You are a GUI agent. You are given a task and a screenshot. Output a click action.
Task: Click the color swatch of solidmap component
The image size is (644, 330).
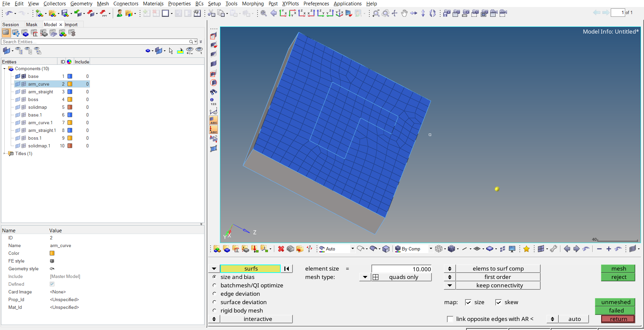coord(70,107)
